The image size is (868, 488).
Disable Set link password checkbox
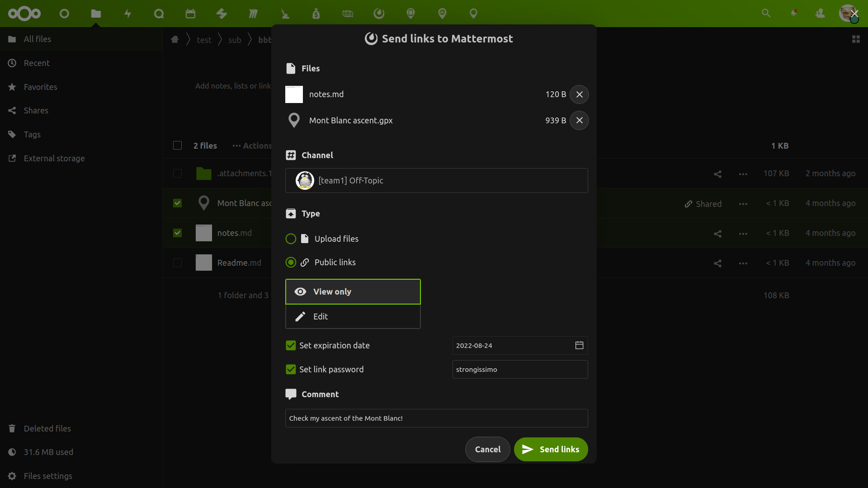[291, 369]
